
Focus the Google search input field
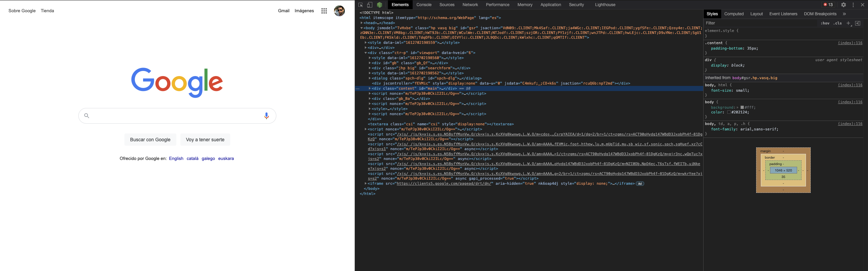pyautogui.click(x=177, y=116)
